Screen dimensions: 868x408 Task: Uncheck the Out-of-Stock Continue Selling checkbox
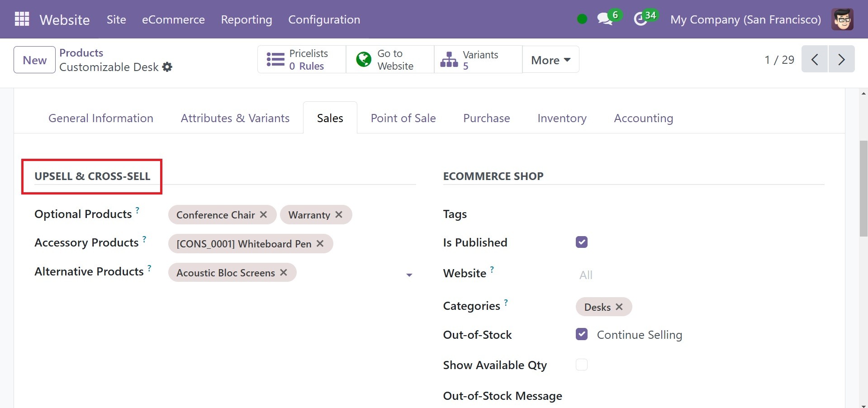(582, 334)
